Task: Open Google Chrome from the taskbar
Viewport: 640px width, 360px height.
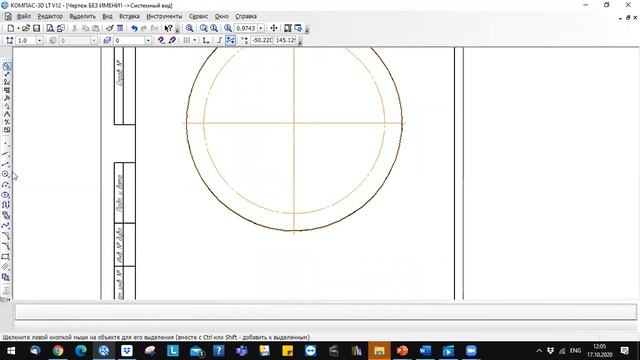Action: coord(58,351)
